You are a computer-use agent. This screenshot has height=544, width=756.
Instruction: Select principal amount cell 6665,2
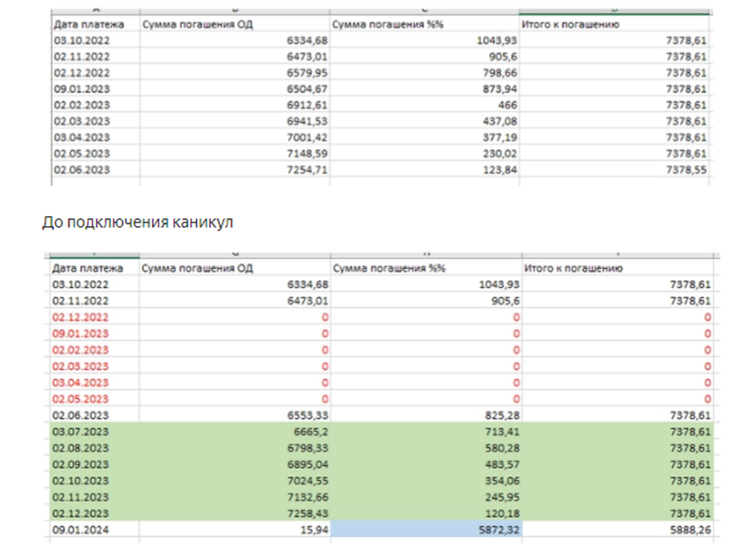coord(235,431)
